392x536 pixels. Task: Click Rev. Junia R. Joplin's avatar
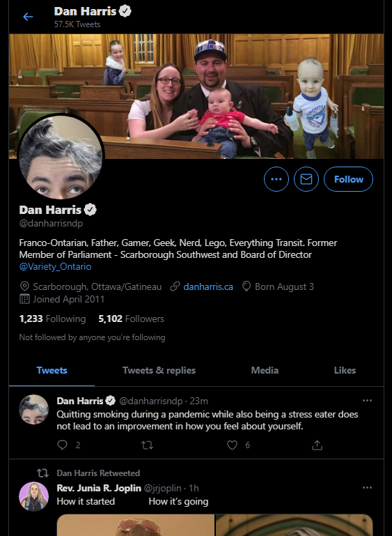[33, 496]
